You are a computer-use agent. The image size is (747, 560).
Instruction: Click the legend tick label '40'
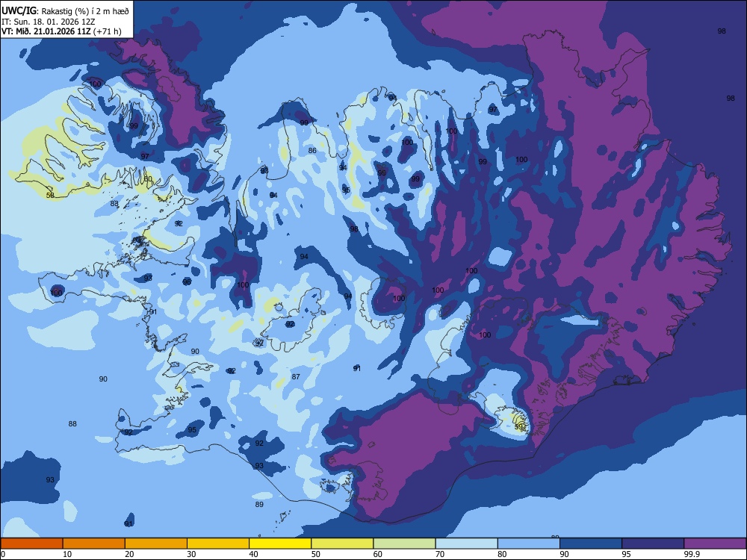pyautogui.click(x=253, y=554)
